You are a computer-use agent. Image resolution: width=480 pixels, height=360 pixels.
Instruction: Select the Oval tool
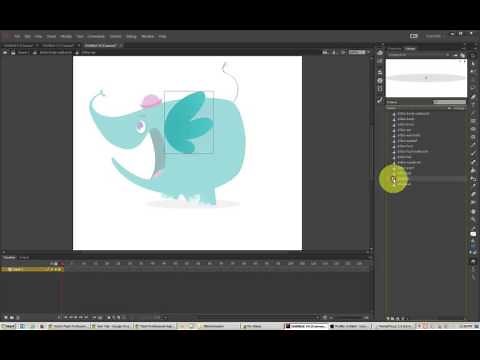(x=473, y=129)
